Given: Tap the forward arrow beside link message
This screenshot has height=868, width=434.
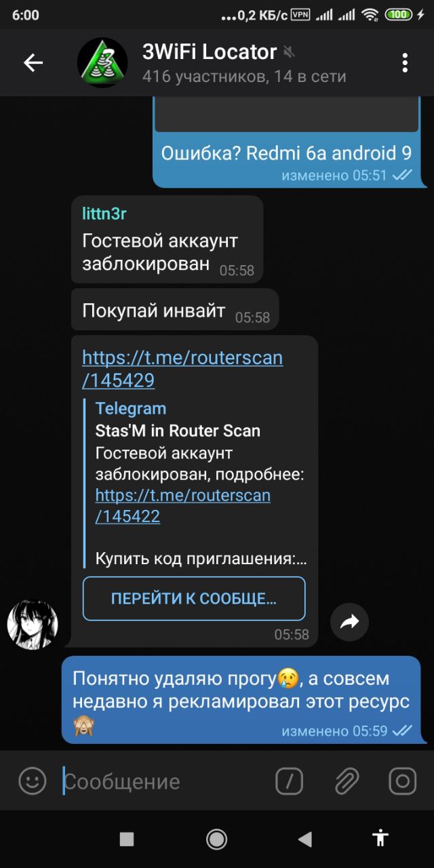Looking at the screenshot, I should (349, 621).
